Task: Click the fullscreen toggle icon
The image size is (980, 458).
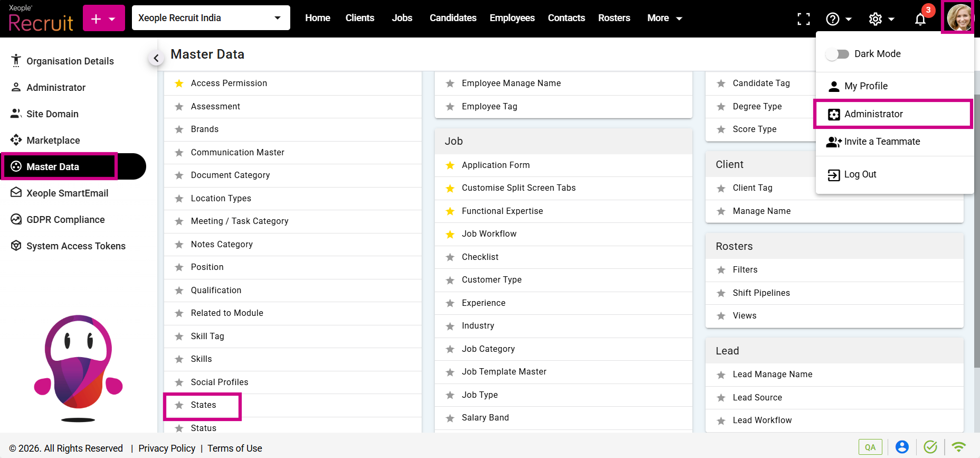Action: tap(803, 19)
